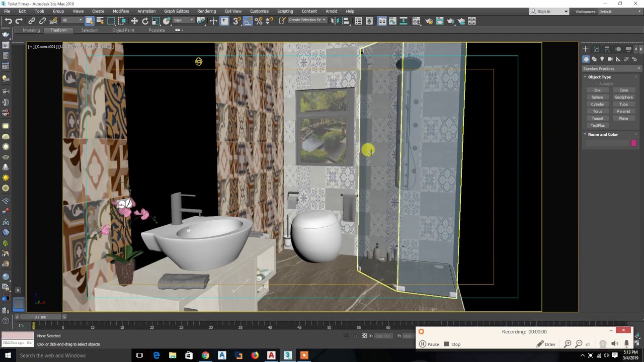The width and height of the screenshot is (644, 362).
Task: Click the Render Production teapot icon
Action: point(450,21)
